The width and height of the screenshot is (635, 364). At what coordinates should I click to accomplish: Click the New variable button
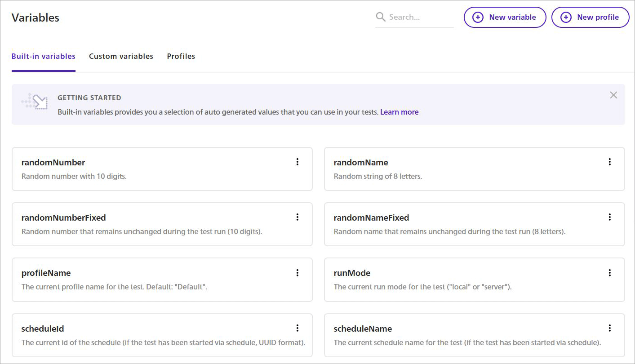click(x=505, y=18)
